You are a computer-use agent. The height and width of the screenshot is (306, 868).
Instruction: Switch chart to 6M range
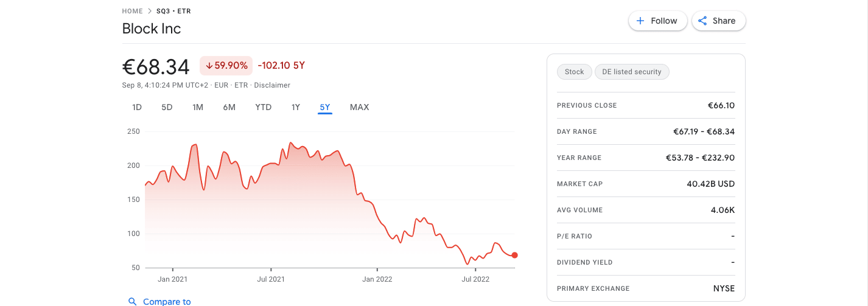(229, 107)
